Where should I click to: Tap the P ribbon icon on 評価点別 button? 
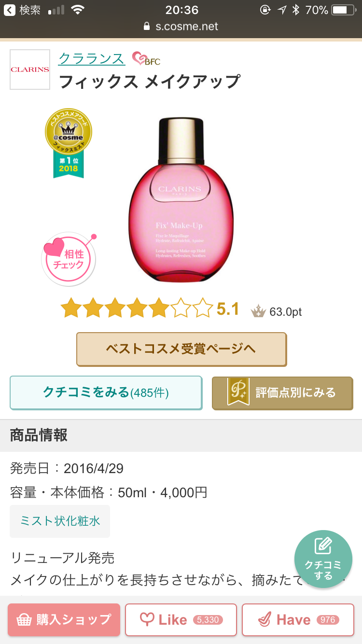pos(238,392)
